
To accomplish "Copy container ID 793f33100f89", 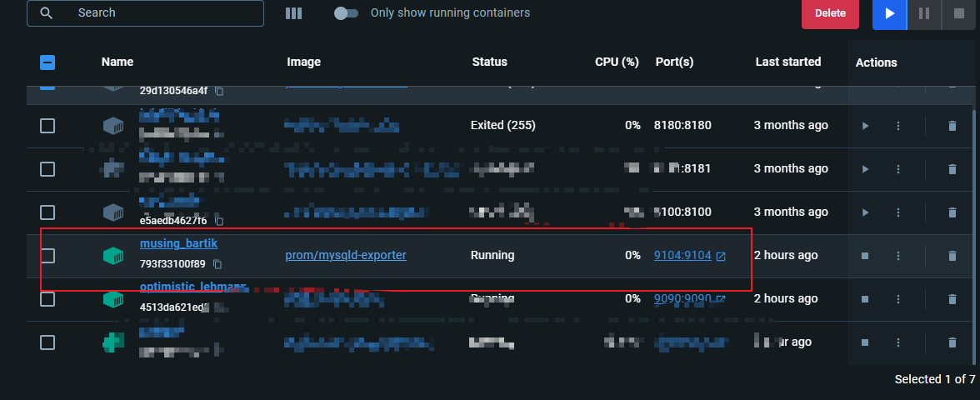I will [217, 264].
